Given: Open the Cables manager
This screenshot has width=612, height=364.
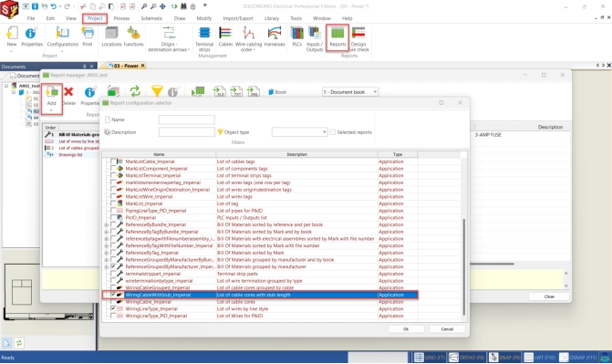Looking at the screenshot, I should tap(225, 36).
